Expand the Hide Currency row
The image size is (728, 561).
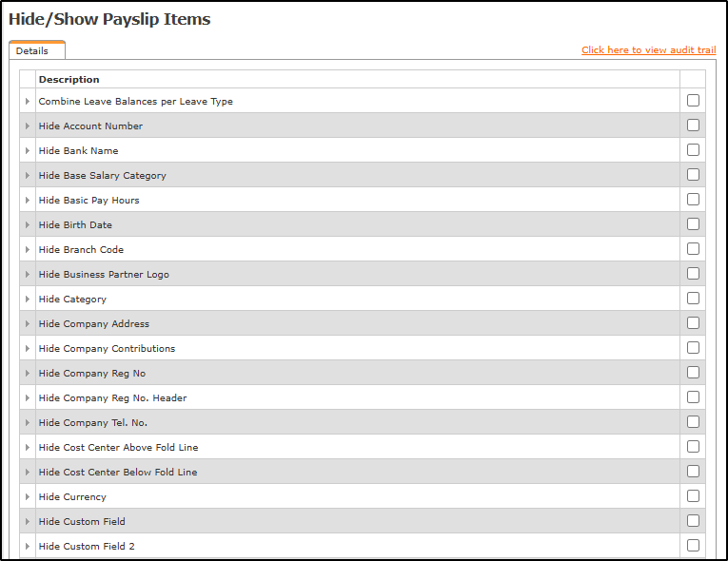[28, 497]
